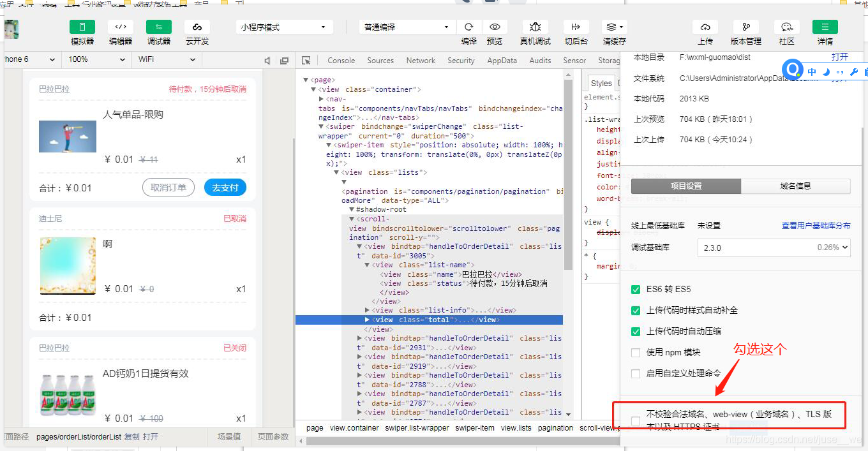Switch to the Console tab
Viewport: 868px width, 451px height.
coord(341,61)
